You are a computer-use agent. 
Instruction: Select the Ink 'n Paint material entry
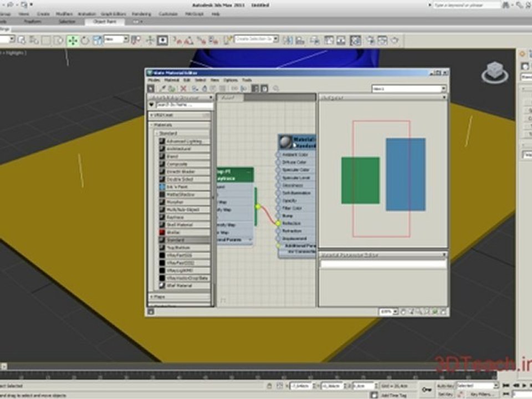coord(184,187)
